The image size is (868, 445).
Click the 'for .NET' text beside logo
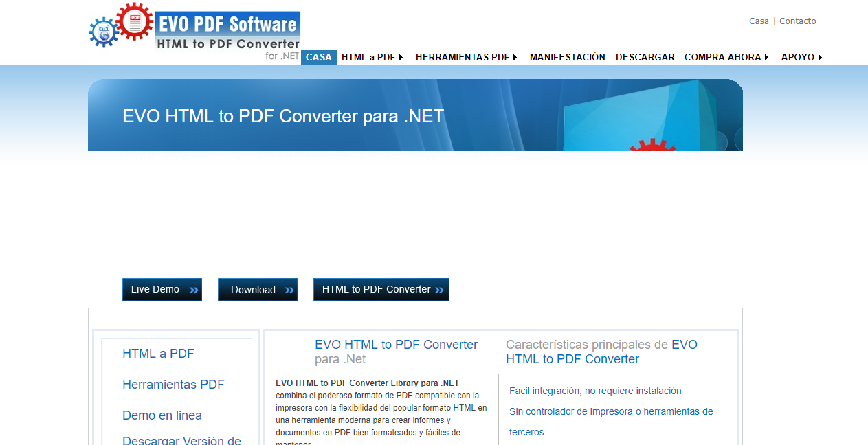[x=282, y=56]
